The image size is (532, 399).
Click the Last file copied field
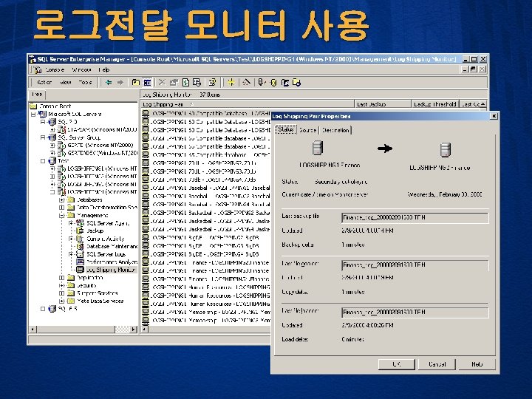click(415, 265)
